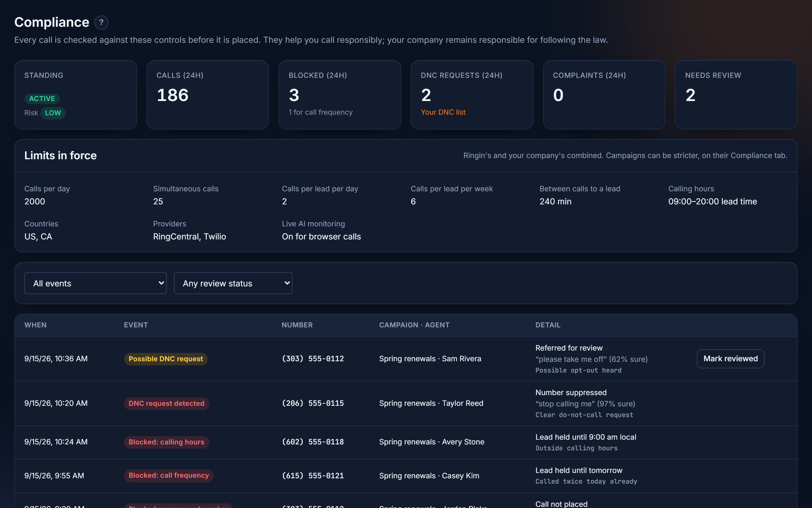Select the Calls (24h) card showing 186
The image size is (812, 508).
208,95
